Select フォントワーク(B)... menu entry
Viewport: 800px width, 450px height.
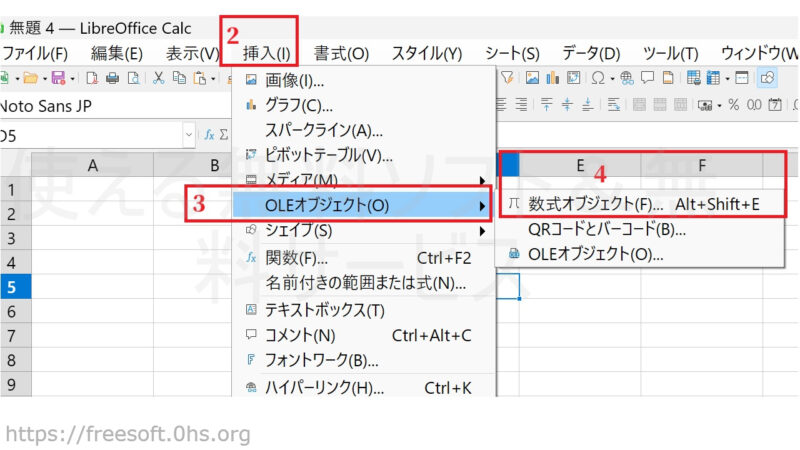click(x=364, y=360)
